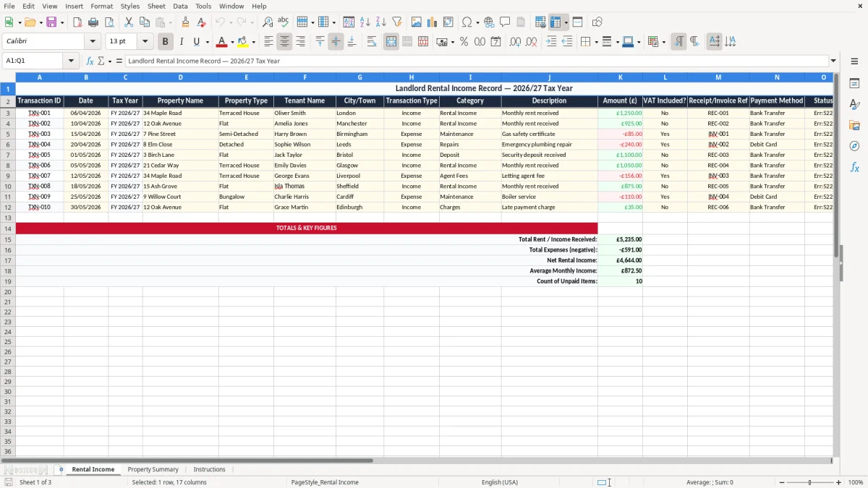Open Background Color dropdown arrow
The width and height of the screenshot is (868, 488).
click(253, 42)
